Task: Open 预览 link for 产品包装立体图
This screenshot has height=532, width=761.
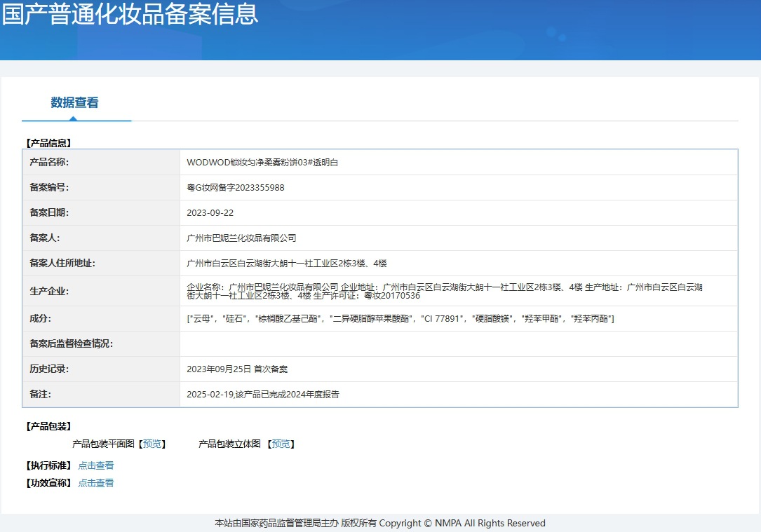Action: click(281, 444)
